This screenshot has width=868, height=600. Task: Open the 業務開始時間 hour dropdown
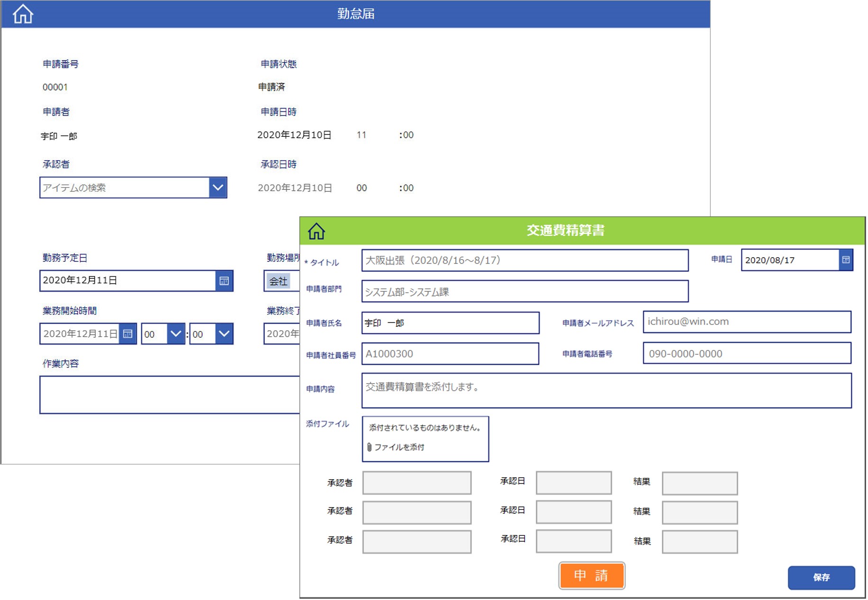(x=175, y=334)
